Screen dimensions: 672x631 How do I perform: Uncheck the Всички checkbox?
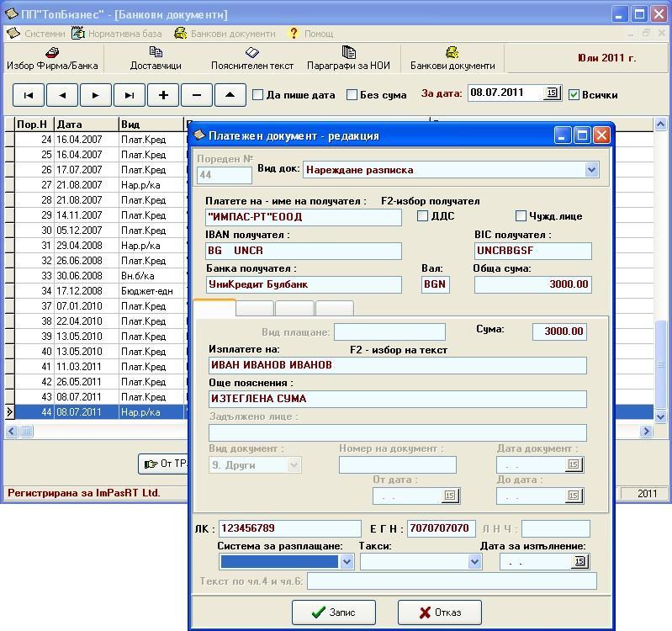coord(574,95)
